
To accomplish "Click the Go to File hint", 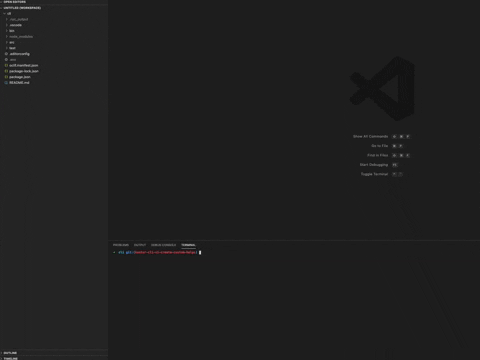I will [x=380, y=146].
